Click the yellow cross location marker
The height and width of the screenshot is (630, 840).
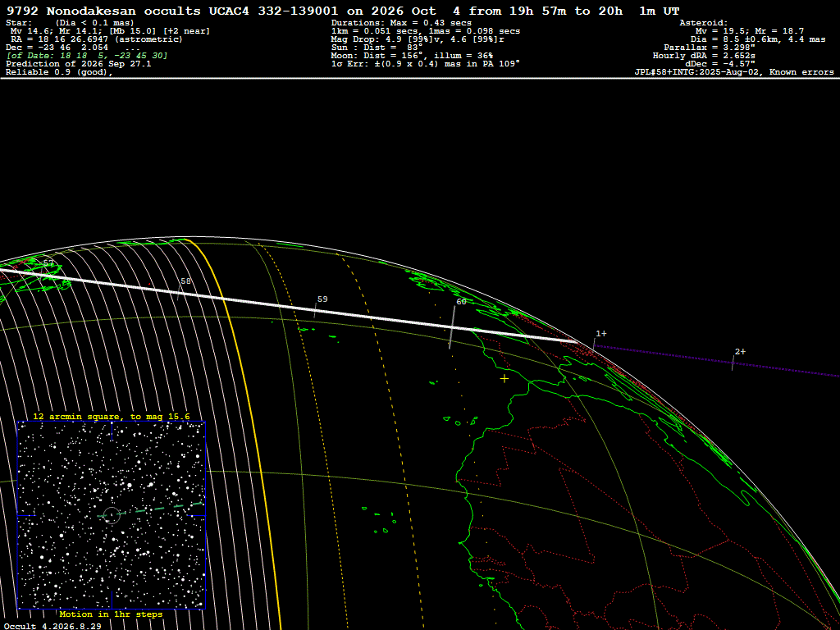[x=504, y=379]
